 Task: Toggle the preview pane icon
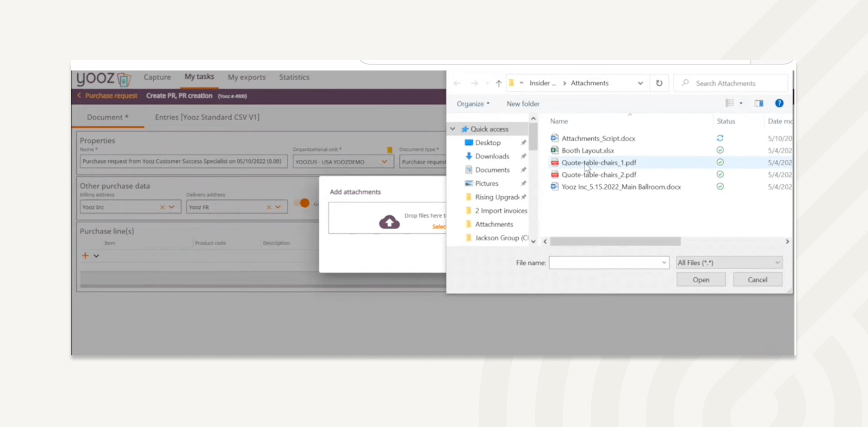point(759,103)
